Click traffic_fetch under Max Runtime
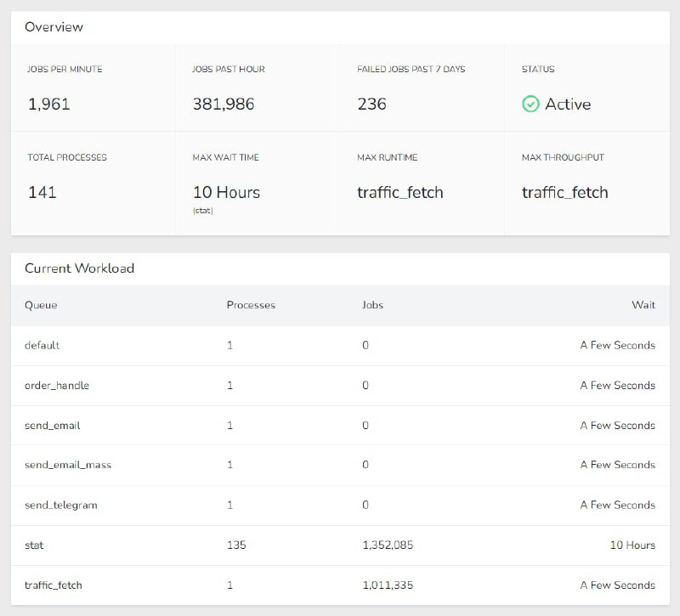This screenshot has width=680, height=616. coord(400,192)
